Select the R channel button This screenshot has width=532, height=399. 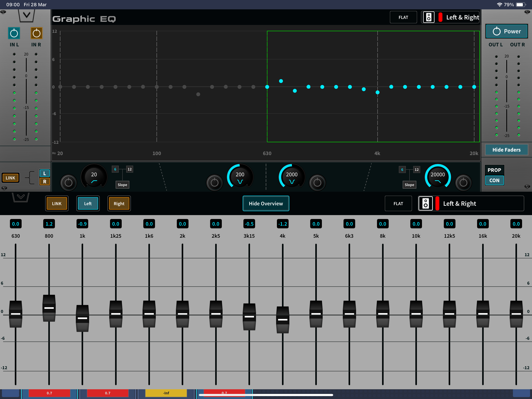click(45, 181)
